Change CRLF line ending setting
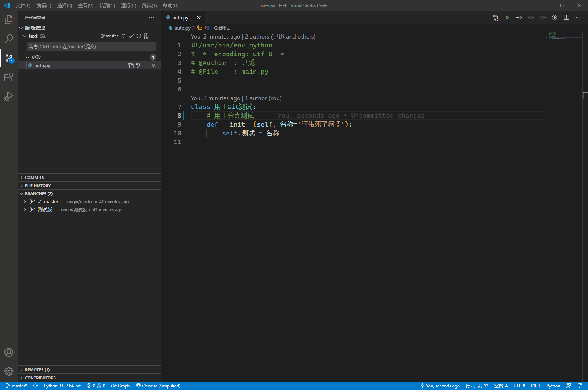Screen dimensions: 588x390 [536, 386]
